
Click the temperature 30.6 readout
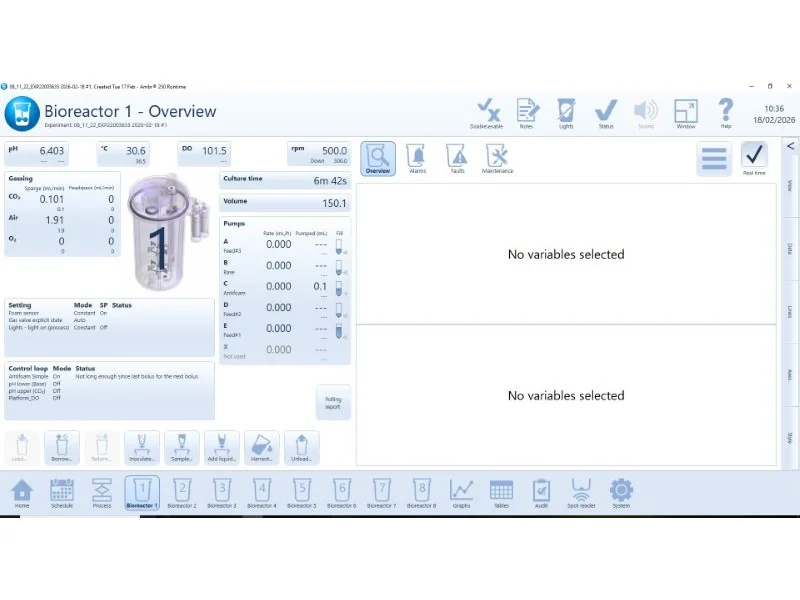[123, 154]
